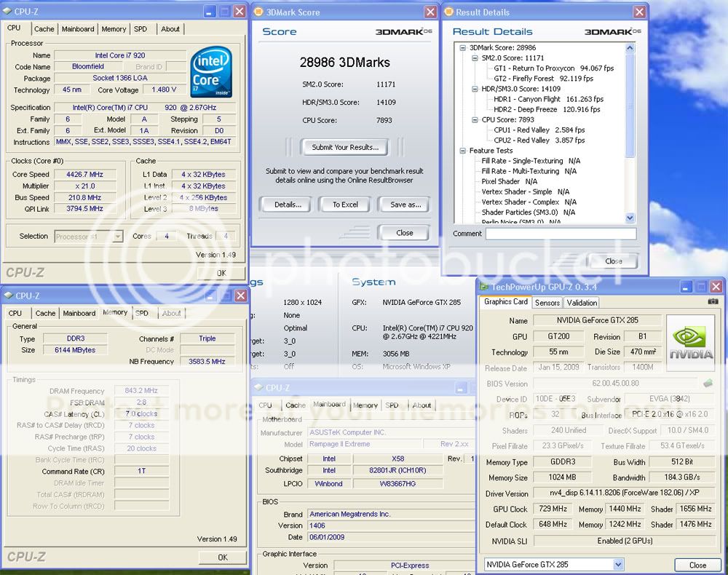Viewport: 728px width, 575px height.
Task: Click OK in the processor CPU-Z window
Action: tap(221, 273)
